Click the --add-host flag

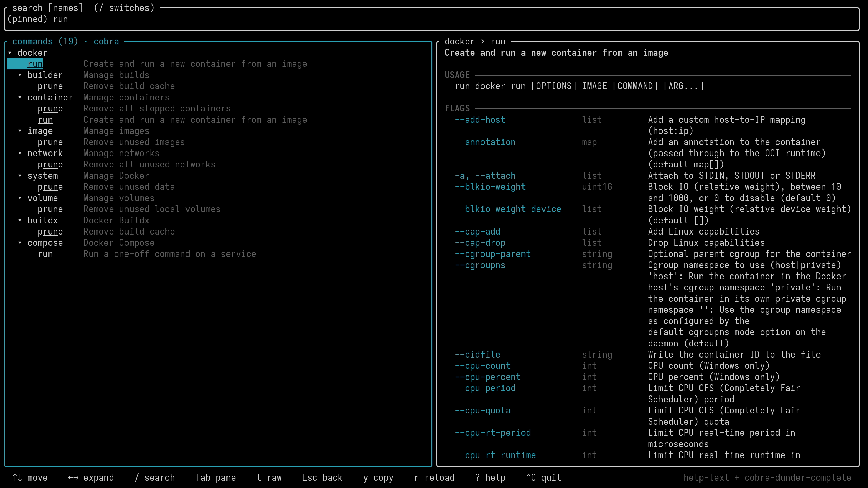480,120
